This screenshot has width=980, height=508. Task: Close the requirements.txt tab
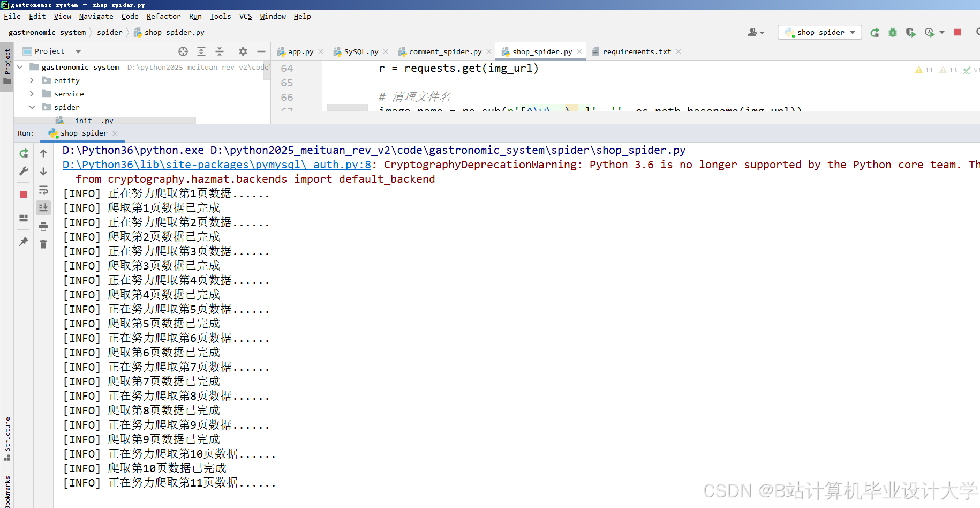click(x=679, y=51)
